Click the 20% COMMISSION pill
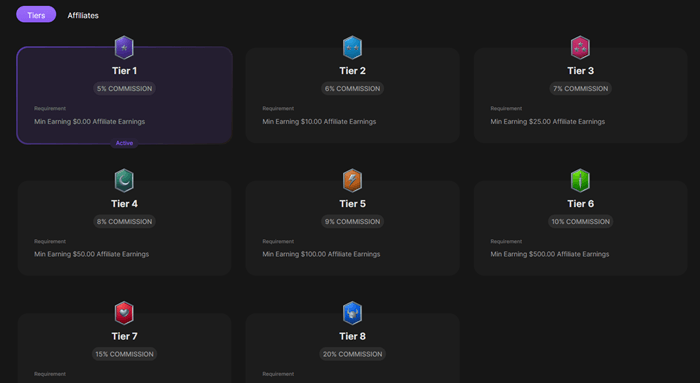Screen dimensions: 700x383 (x=352, y=354)
